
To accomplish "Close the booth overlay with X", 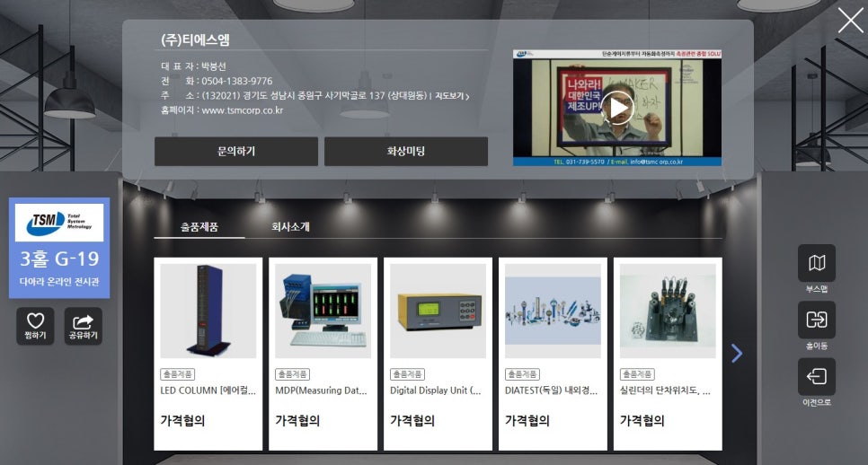I will click(x=850, y=21).
